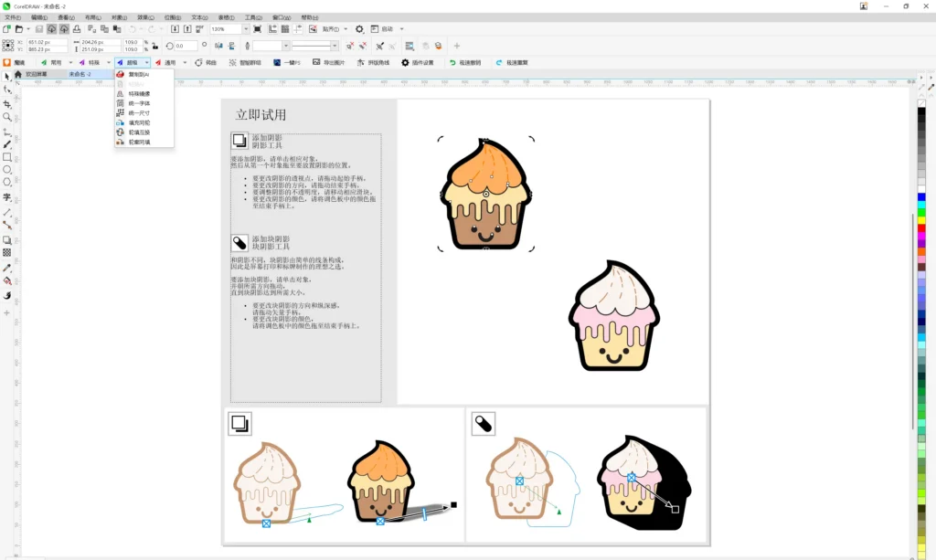Toggle mirror horizontally button
The width and height of the screenshot is (936, 560).
pos(218,46)
